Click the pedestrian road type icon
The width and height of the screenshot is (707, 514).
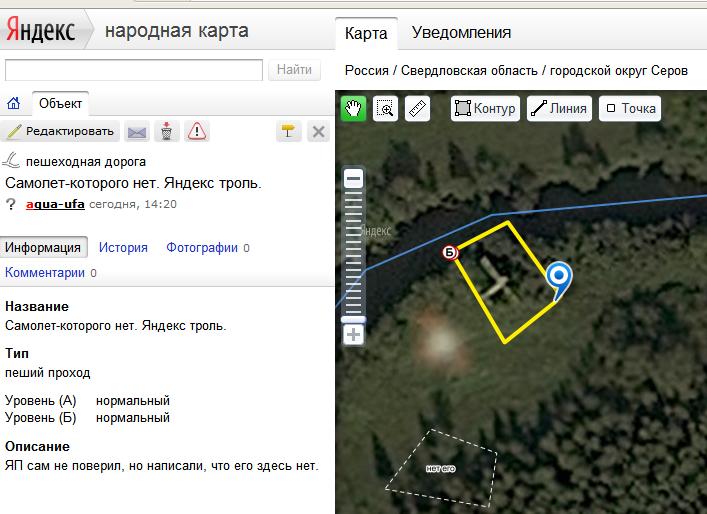11,161
